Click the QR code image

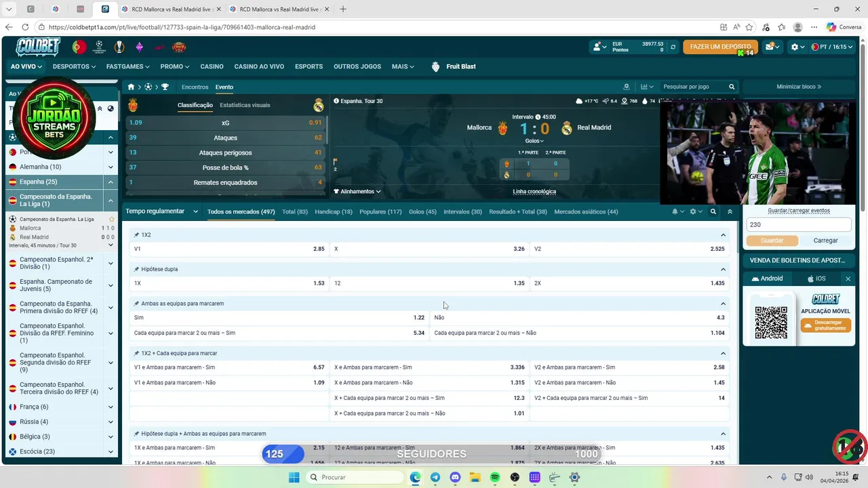point(771,322)
